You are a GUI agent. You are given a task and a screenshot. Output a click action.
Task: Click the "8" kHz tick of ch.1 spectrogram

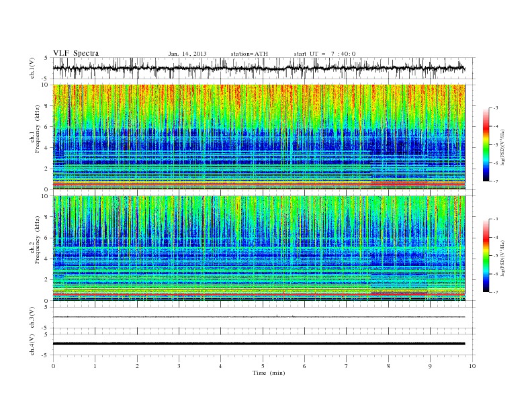coord(46,106)
